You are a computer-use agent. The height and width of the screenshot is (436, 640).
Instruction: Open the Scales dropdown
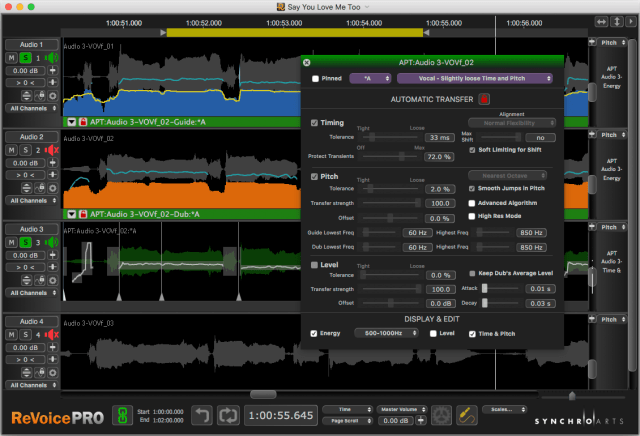pyautogui.click(x=504, y=409)
